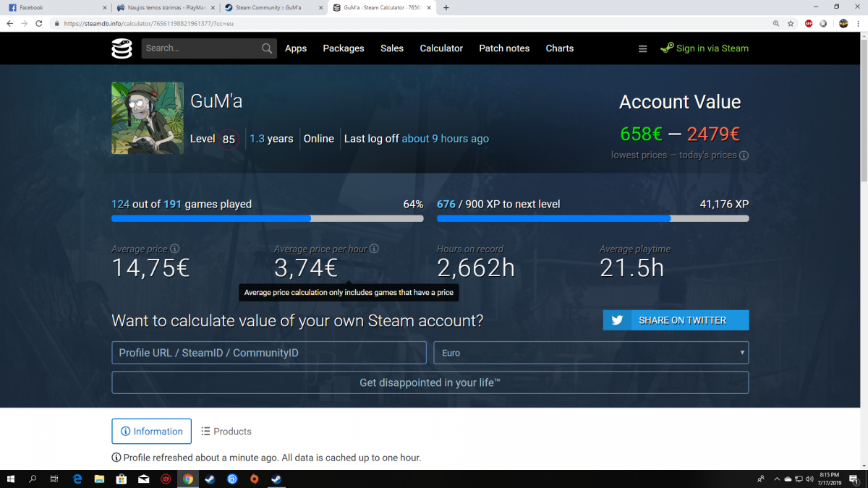The image size is (868, 488).
Task: Open the Charts menu item
Action: tap(560, 48)
